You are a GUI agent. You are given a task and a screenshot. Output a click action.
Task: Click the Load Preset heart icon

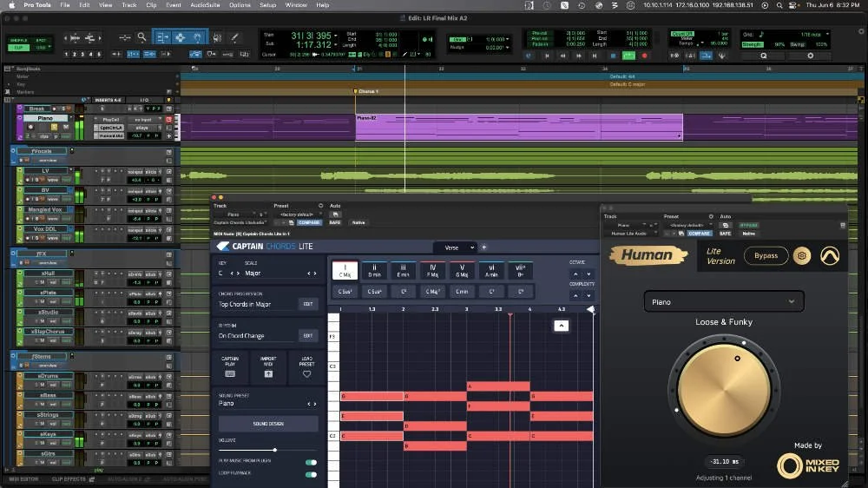[x=306, y=374]
